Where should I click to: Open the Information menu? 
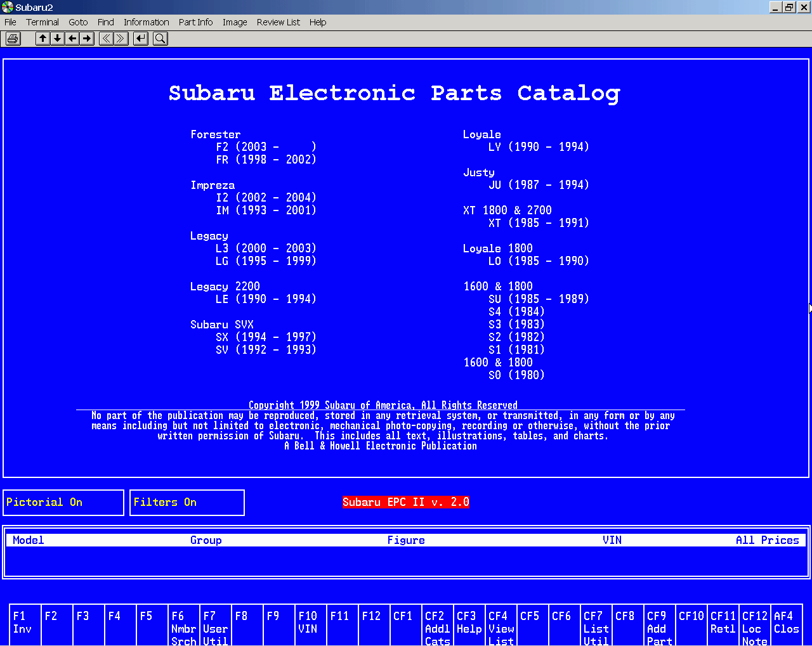147,22
